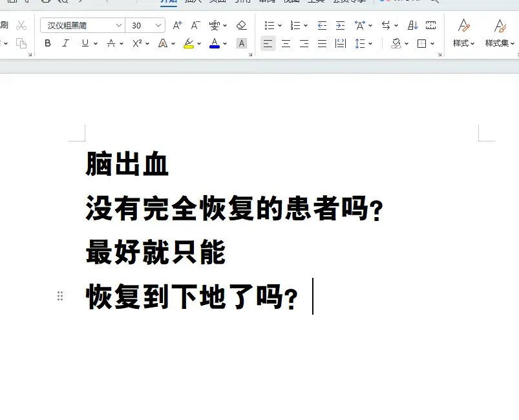Increase font size with the A+ icon
This screenshot has width=519, height=420.
click(x=177, y=25)
